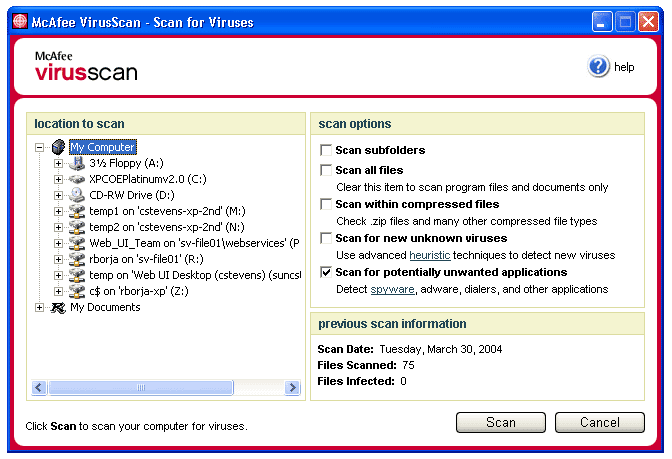Expand the 3½ Floppy (A:) node
This screenshot has width=672, height=459.
coord(58,163)
